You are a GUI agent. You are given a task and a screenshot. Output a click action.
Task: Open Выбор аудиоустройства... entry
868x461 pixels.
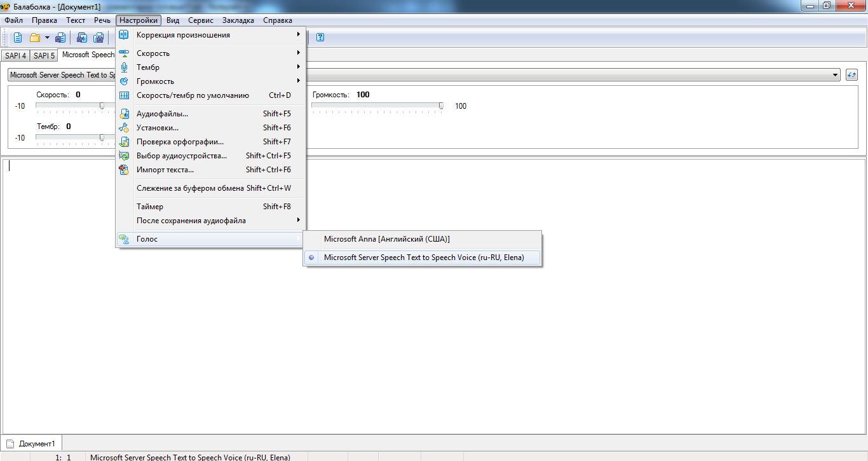click(x=210, y=156)
